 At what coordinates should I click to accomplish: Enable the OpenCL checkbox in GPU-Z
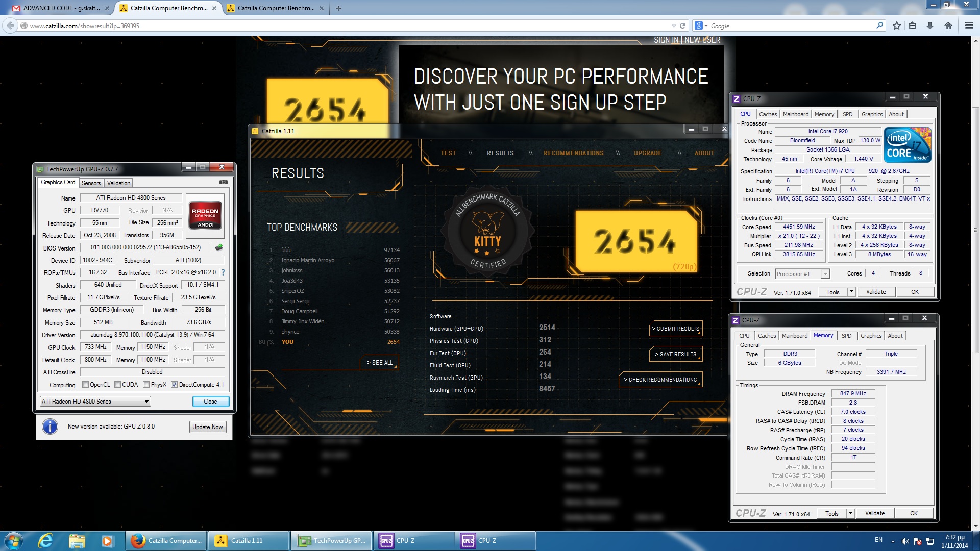[86, 385]
